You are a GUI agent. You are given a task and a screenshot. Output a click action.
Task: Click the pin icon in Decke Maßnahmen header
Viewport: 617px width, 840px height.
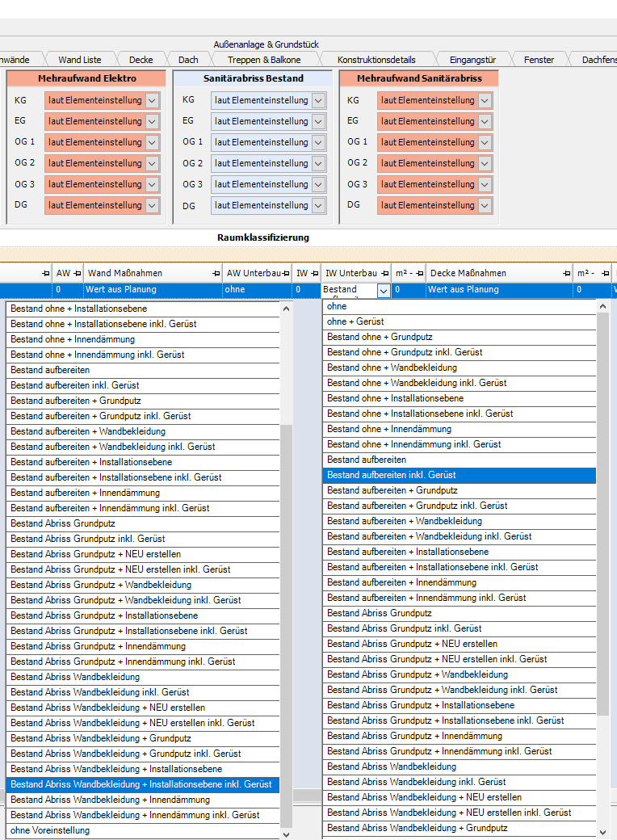pyautogui.click(x=567, y=274)
